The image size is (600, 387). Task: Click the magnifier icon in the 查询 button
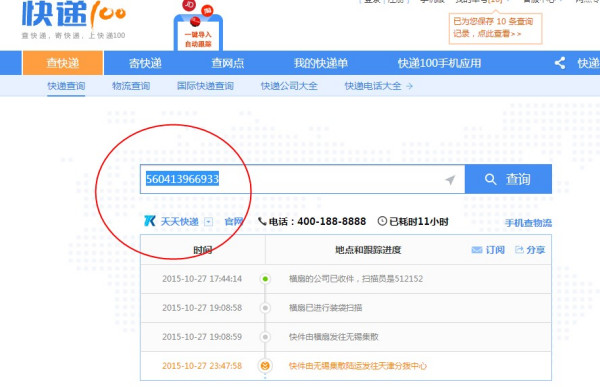pos(490,179)
